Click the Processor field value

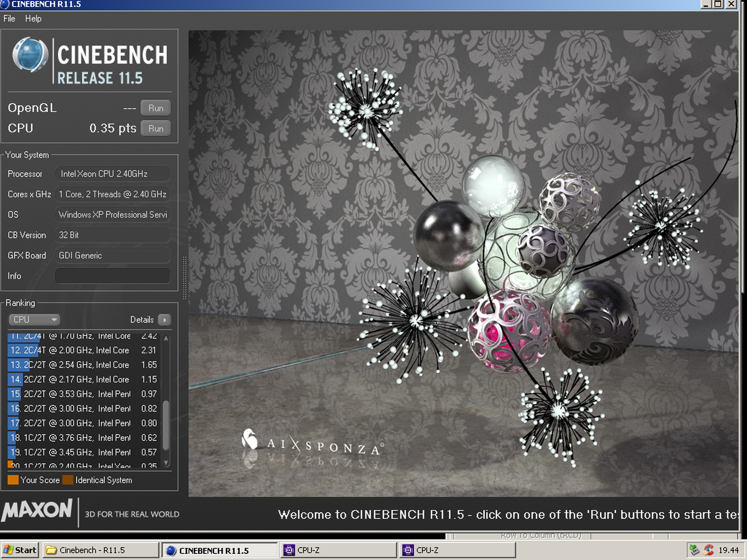coord(113,174)
